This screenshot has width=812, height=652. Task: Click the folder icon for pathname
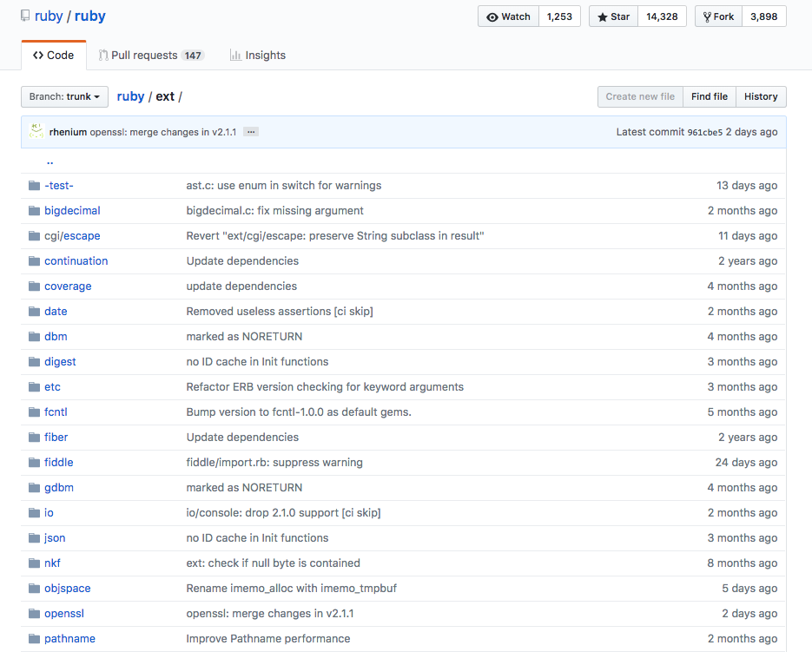tap(34, 638)
